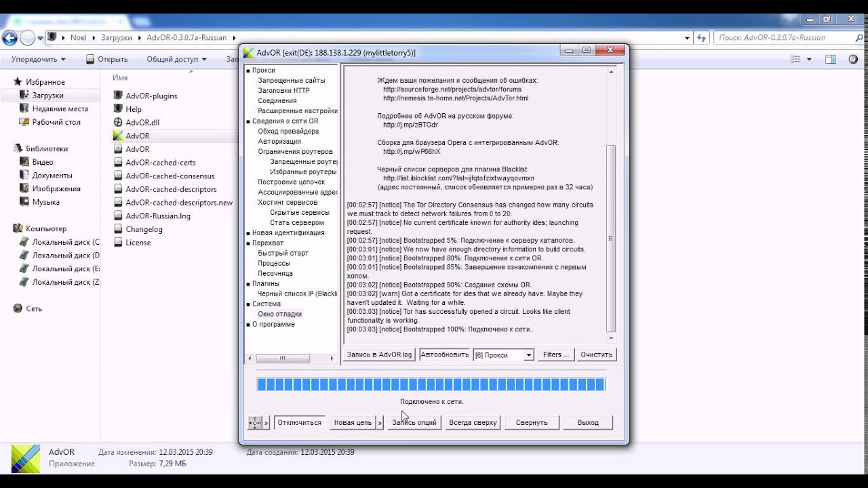Screen dimensions: 868x488
Task: Select Сведения о сети OR tree item
Action: click(285, 121)
